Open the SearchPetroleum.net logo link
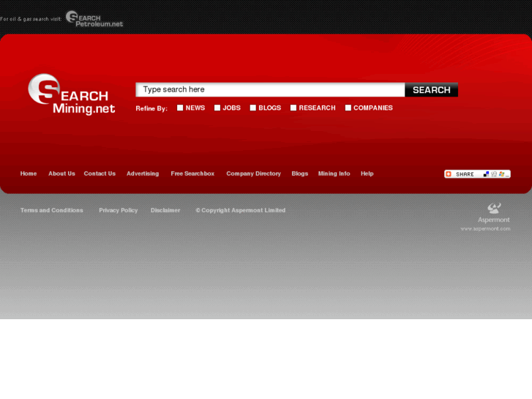This screenshot has height=399, width=532. pyautogui.click(x=94, y=19)
